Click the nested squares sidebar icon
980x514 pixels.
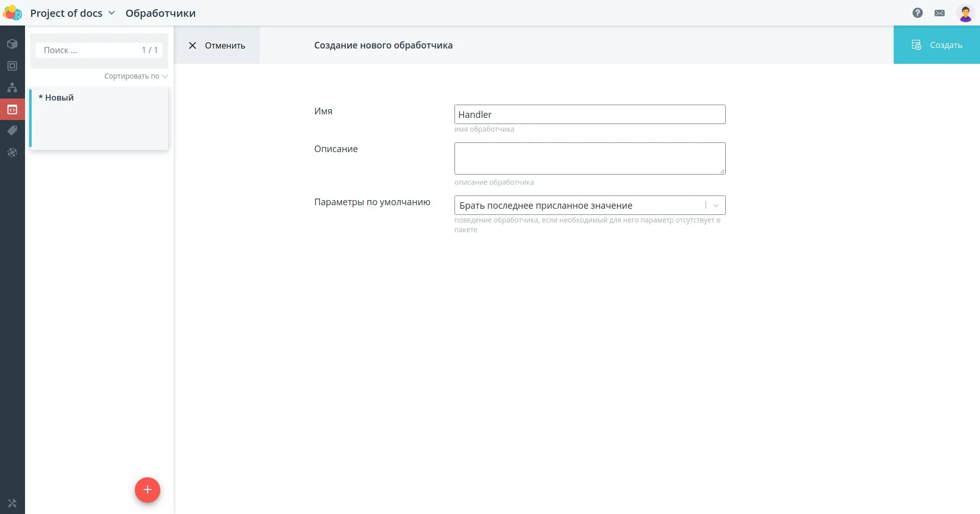[12, 66]
